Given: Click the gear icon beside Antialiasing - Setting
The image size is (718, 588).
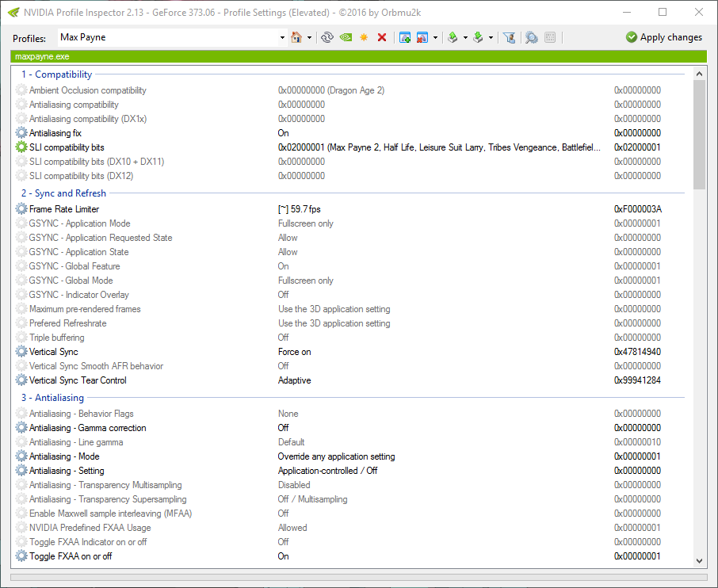Looking at the screenshot, I should [21, 470].
